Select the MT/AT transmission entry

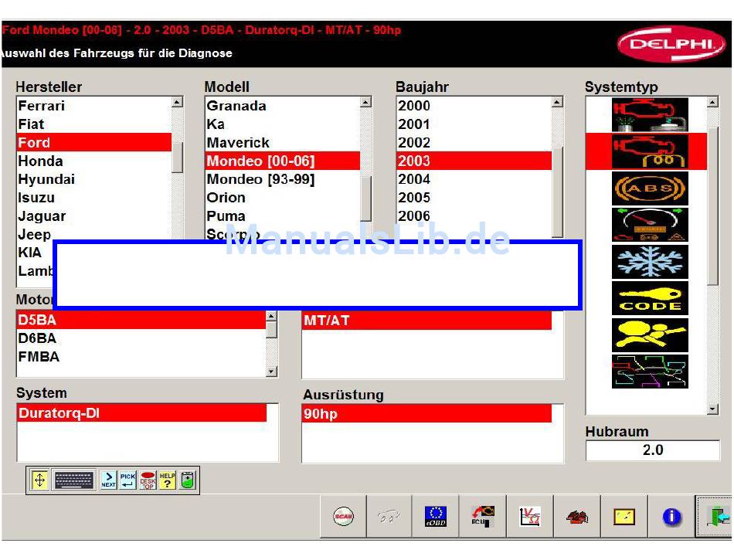coord(426,321)
